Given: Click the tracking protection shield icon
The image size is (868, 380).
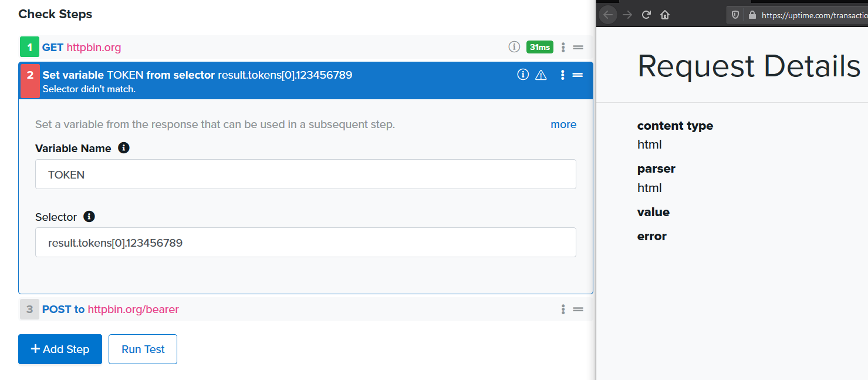Looking at the screenshot, I should (x=735, y=15).
